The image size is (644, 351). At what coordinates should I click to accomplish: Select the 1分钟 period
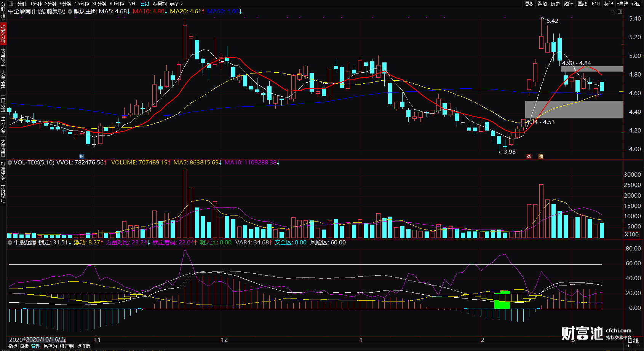36,4
